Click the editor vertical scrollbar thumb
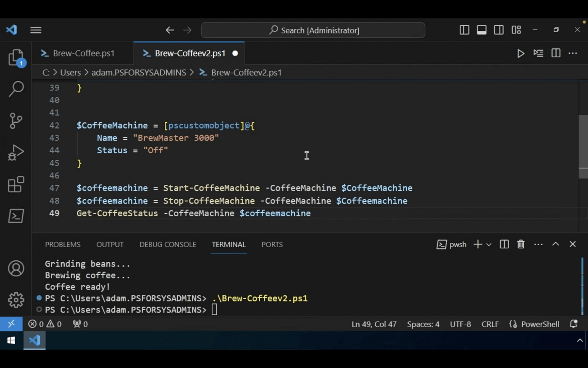The image size is (588, 368). click(x=583, y=147)
